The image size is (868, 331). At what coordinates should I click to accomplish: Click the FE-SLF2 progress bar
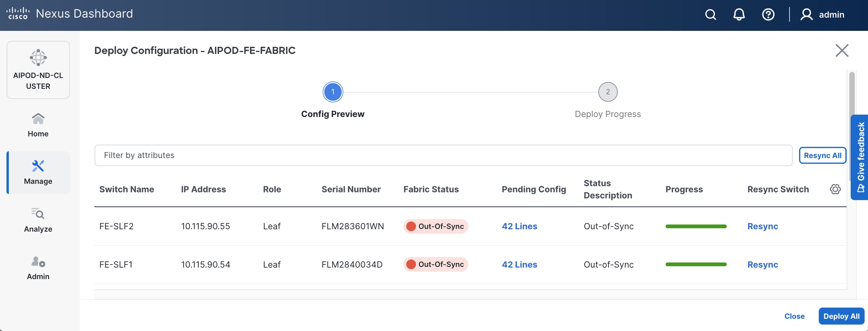(x=696, y=226)
